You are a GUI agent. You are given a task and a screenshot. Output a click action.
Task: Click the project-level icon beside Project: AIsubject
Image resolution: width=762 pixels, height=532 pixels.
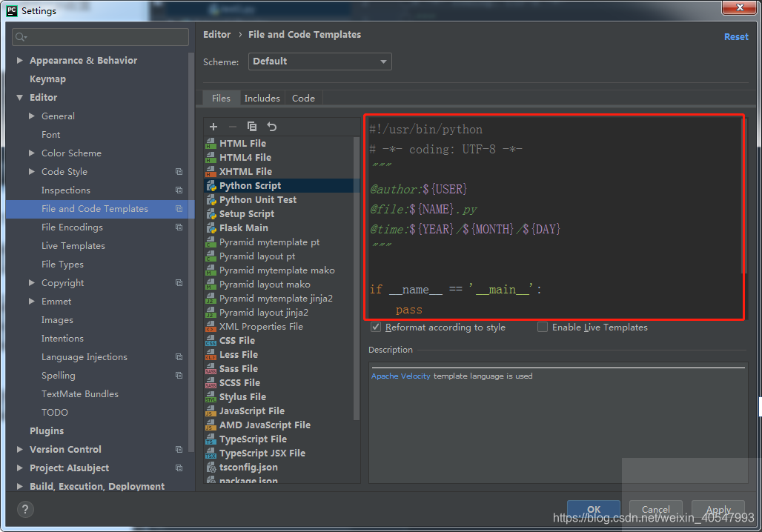pos(179,468)
